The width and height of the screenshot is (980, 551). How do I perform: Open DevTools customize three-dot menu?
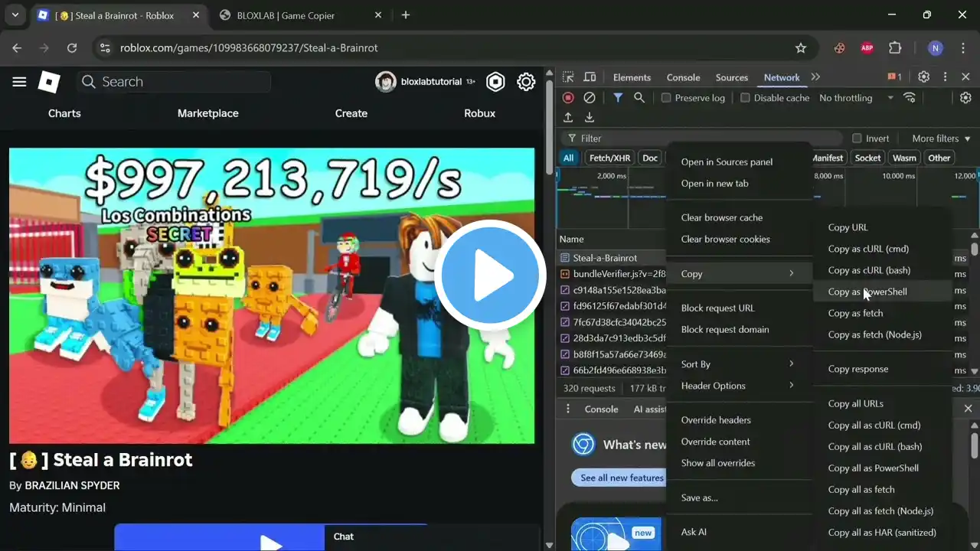[x=946, y=77]
